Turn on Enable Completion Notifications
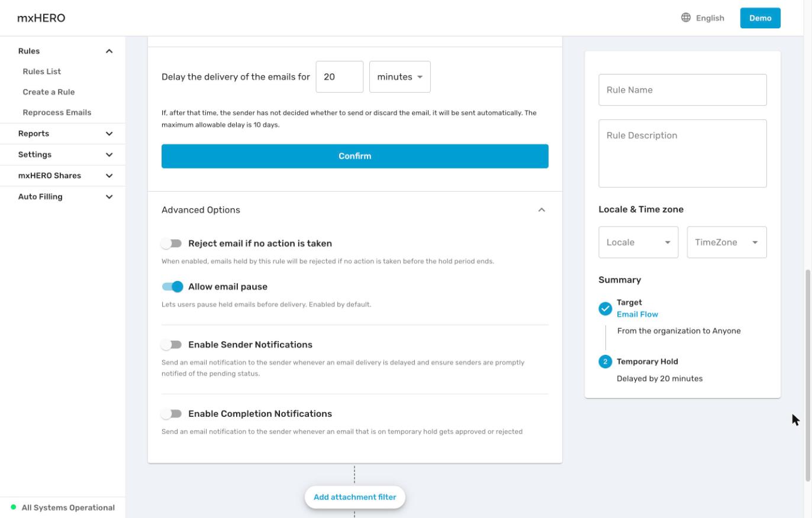This screenshot has height=518, width=812. (172, 414)
